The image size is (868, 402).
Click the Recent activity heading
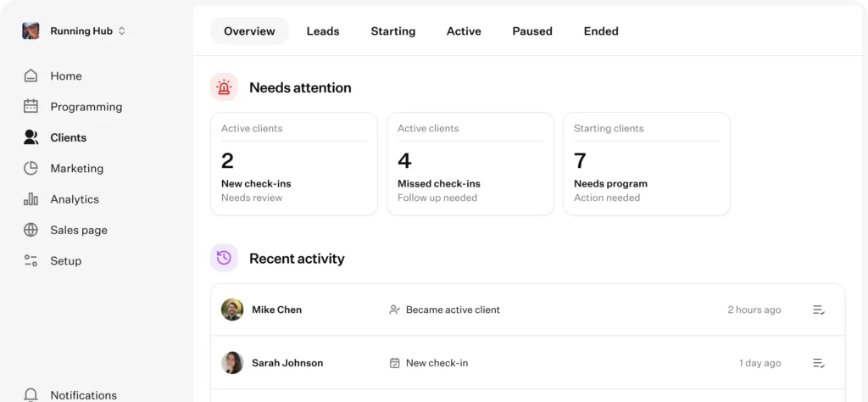[297, 258]
